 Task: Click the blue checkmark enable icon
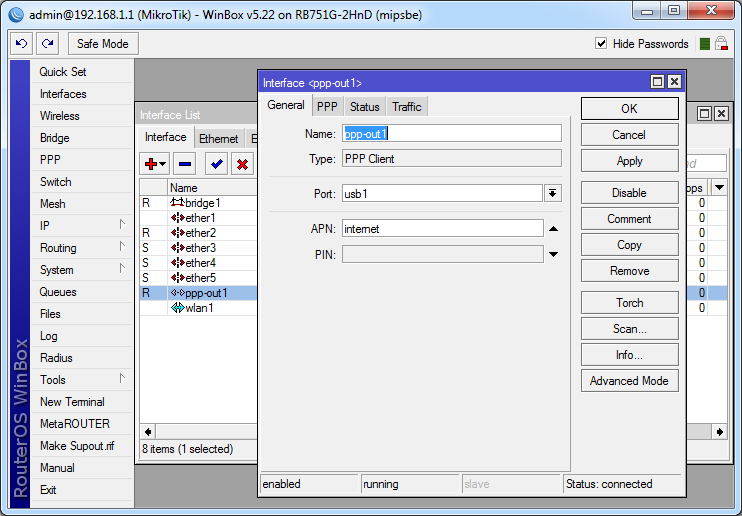point(217,164)
